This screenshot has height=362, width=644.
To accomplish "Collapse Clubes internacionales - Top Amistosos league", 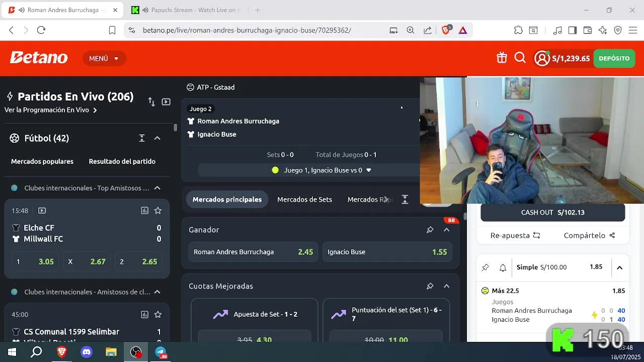I will [157, 188].
